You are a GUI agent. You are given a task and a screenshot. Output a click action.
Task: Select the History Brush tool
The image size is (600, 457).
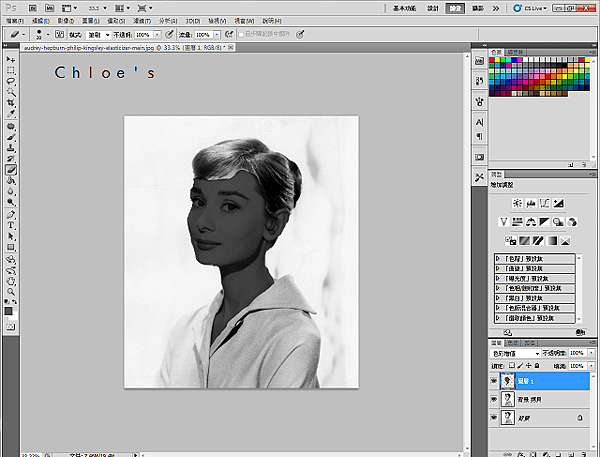pos(11,158)
